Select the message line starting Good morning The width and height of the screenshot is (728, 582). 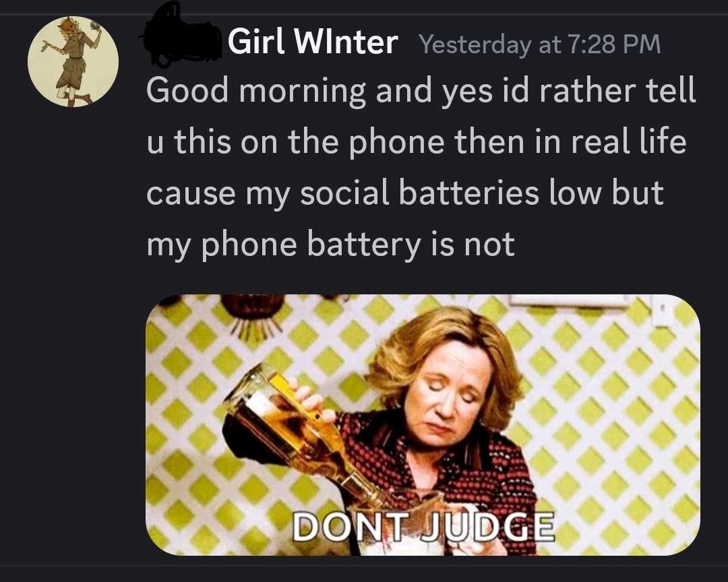point(421,90)
